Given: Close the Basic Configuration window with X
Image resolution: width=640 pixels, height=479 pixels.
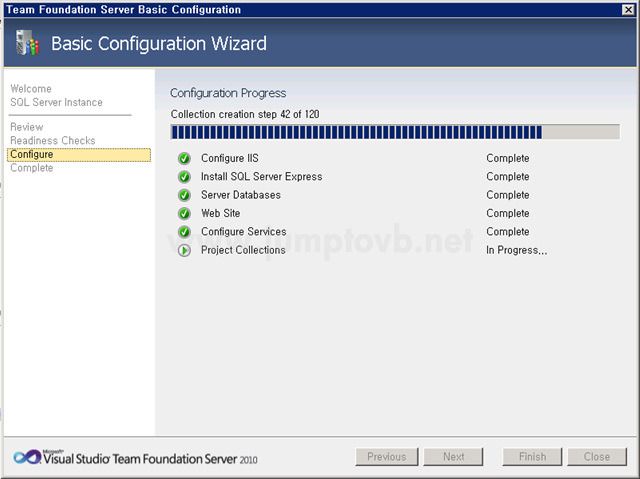Looking at the screenshot, I should click(x=628, y=9).
